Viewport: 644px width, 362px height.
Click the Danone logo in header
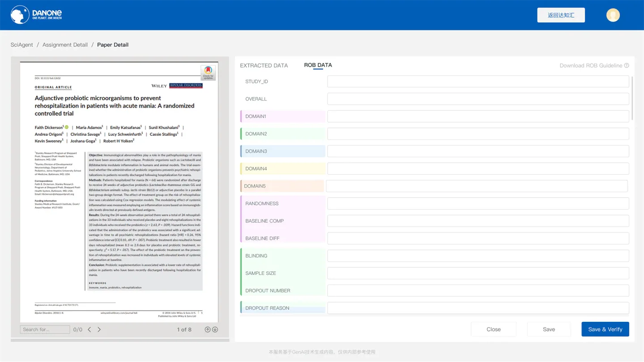point(36,15)
